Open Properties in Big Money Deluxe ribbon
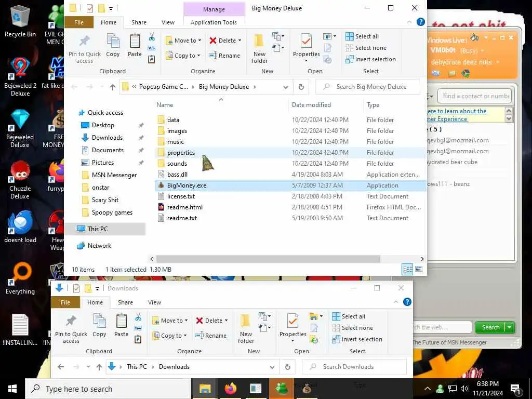This screenshot has width=532, height=399. pos(307,45)
